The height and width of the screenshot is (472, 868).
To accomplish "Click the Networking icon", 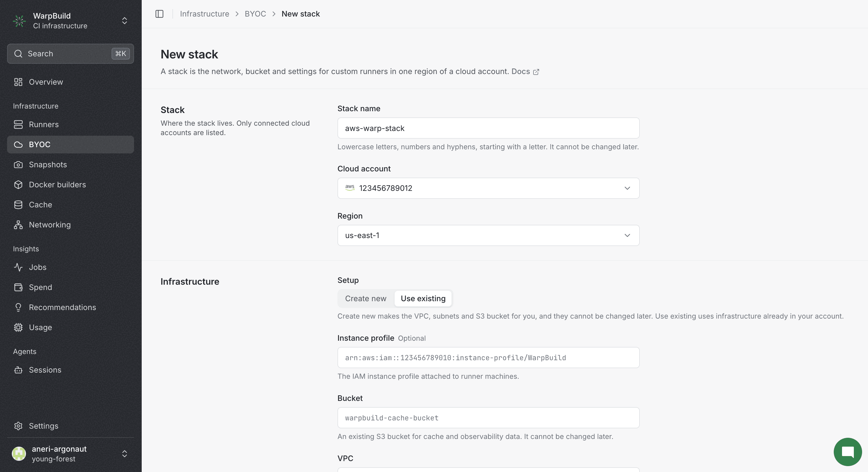I will 18,224.
